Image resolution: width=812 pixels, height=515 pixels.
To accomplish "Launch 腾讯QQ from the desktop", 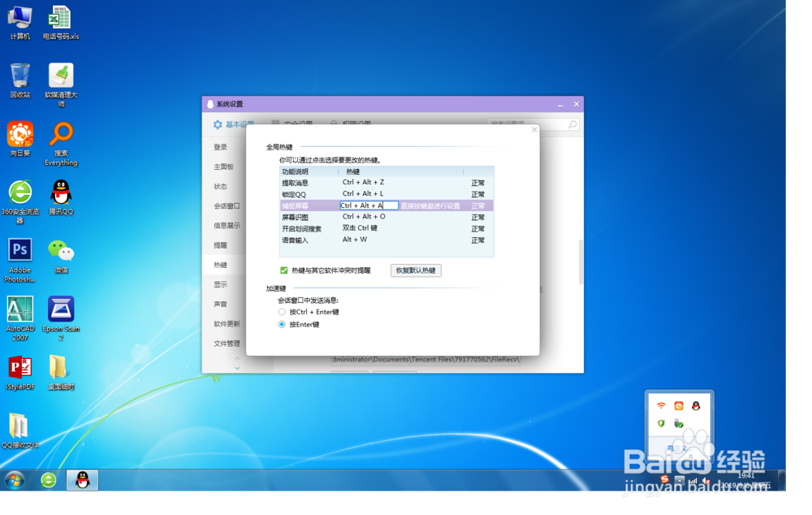I will click(61, 197).
